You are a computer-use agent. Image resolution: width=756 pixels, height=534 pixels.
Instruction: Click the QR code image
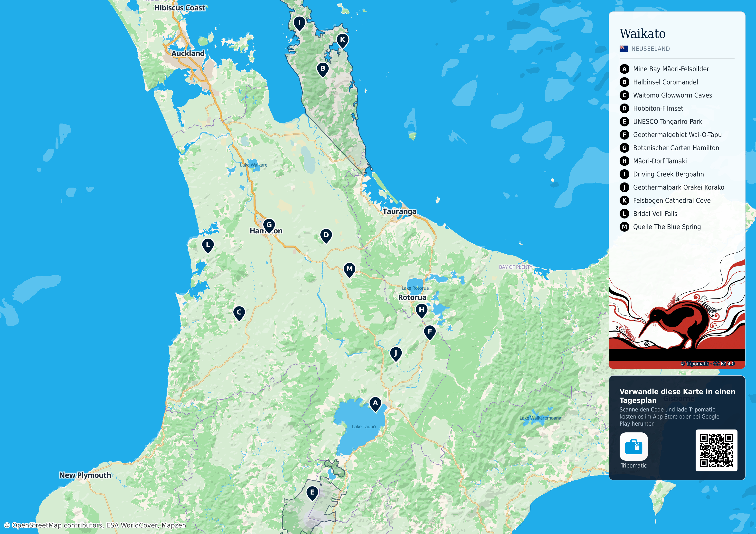tap(716, 450)
